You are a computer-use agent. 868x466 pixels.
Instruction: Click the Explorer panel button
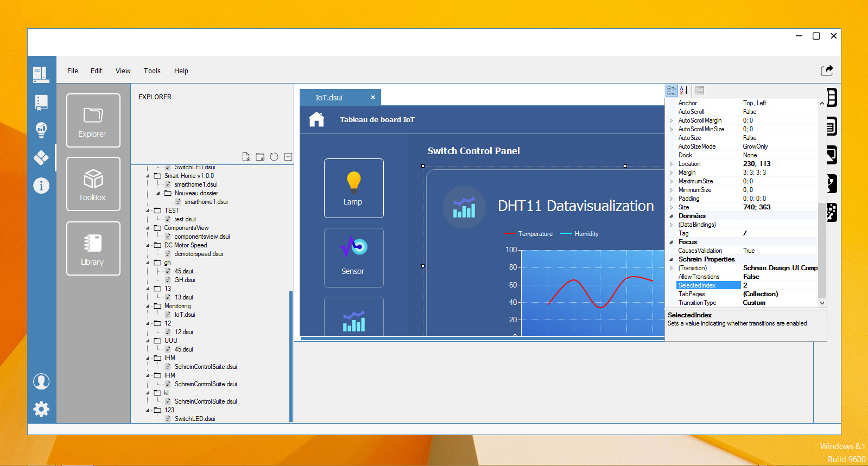point(93,120)
